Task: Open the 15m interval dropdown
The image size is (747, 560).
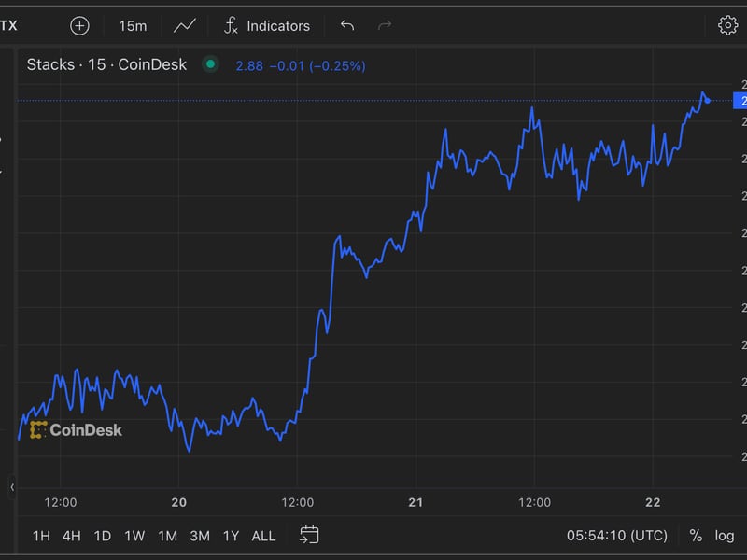Action: click(x=133, y=25)
